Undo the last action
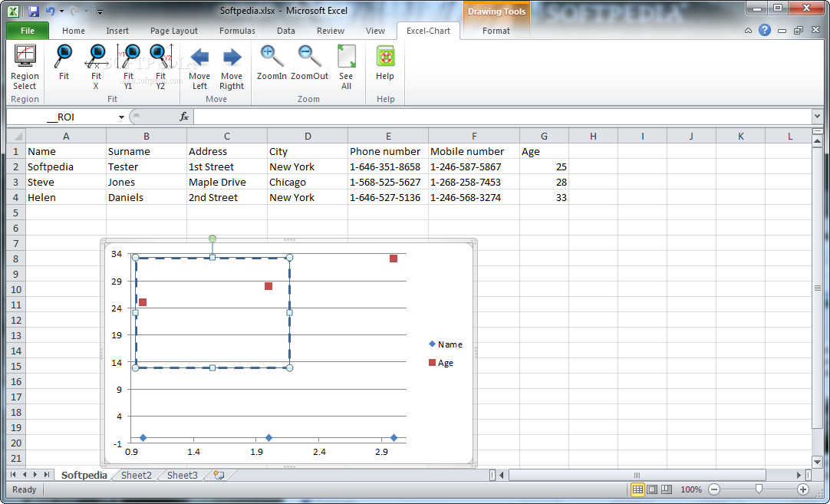The width and height of the screenshot is (830, 504). pyautogui.click(x=51, y=11)
